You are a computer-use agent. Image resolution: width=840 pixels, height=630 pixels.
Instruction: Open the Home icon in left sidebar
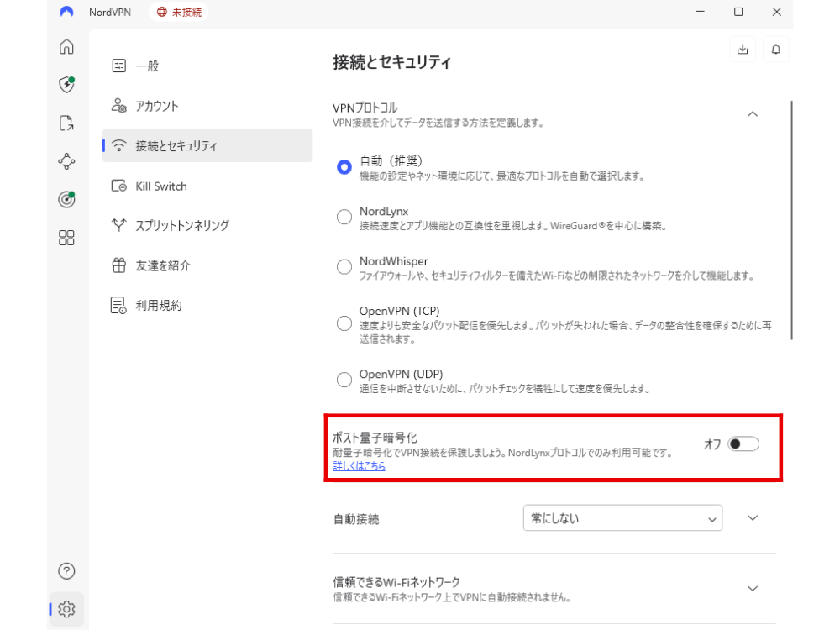pyautogui.click(x=66, y=47)
